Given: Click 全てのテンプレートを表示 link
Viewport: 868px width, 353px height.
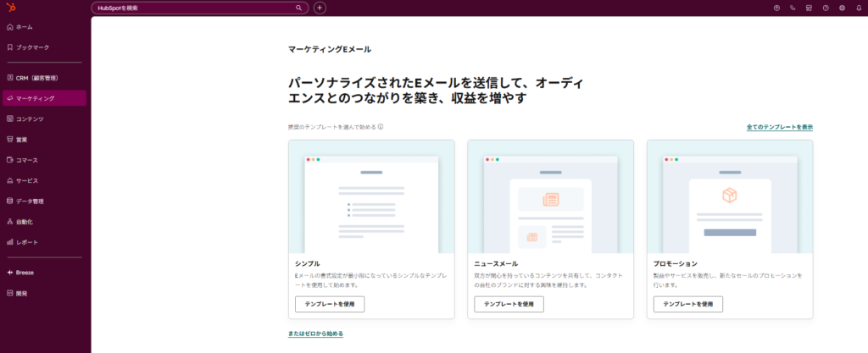Looking at the screenshot, I should point(780,127).
